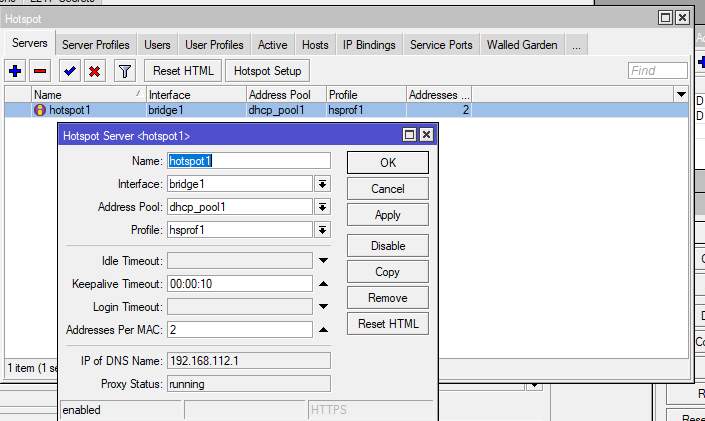Expand the Idle Timeout field
Screen dimensions: 705x421
[323, 261]
